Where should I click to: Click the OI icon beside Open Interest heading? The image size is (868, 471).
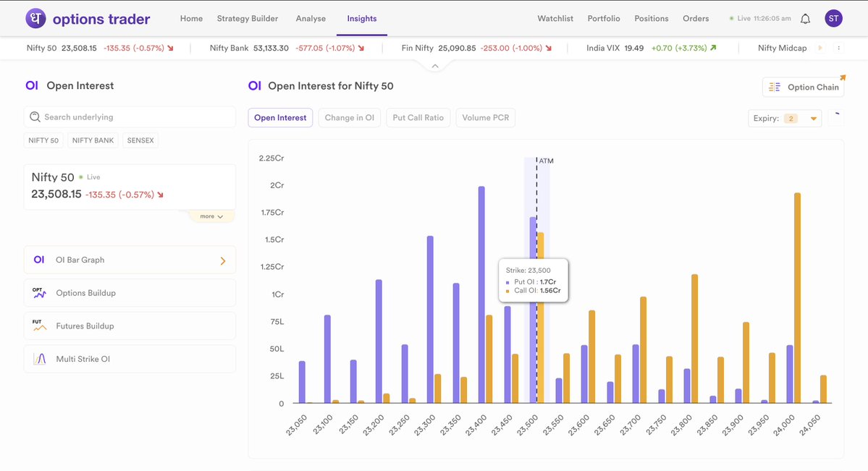(32, 85)
